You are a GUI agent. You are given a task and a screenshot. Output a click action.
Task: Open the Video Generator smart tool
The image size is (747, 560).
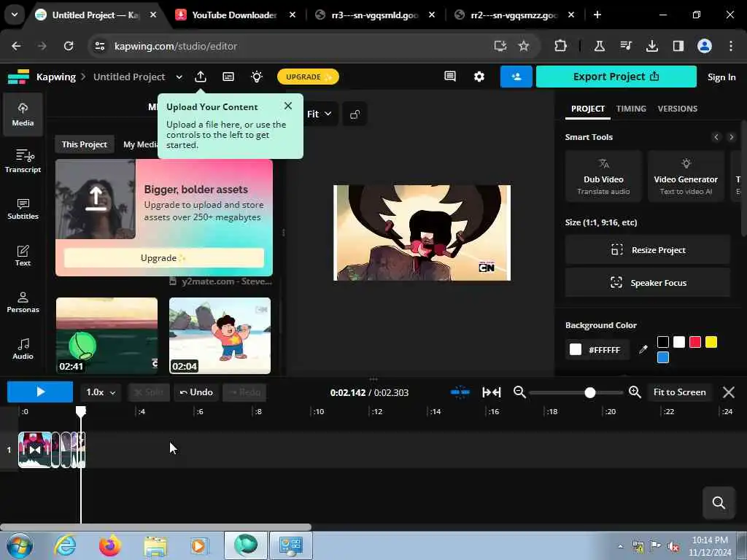pos(686,176)
